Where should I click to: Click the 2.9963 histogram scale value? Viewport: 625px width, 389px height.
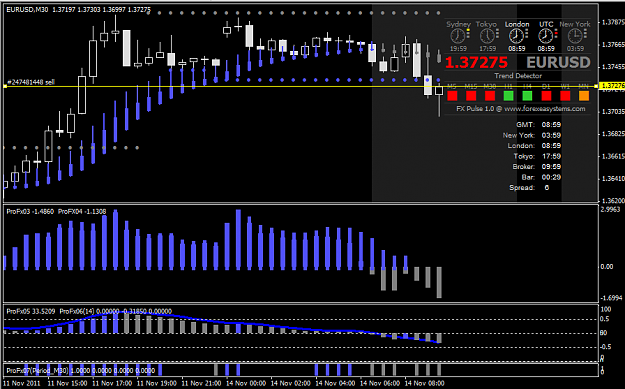[x=610, y=210]
